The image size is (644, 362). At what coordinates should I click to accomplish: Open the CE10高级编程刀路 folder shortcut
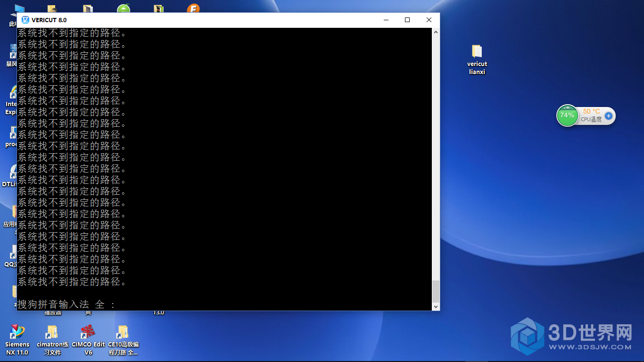pos(123,340)
